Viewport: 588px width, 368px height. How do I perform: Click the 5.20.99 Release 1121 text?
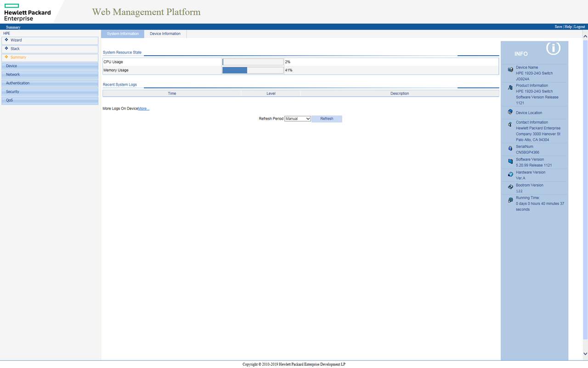coord(534,165)
